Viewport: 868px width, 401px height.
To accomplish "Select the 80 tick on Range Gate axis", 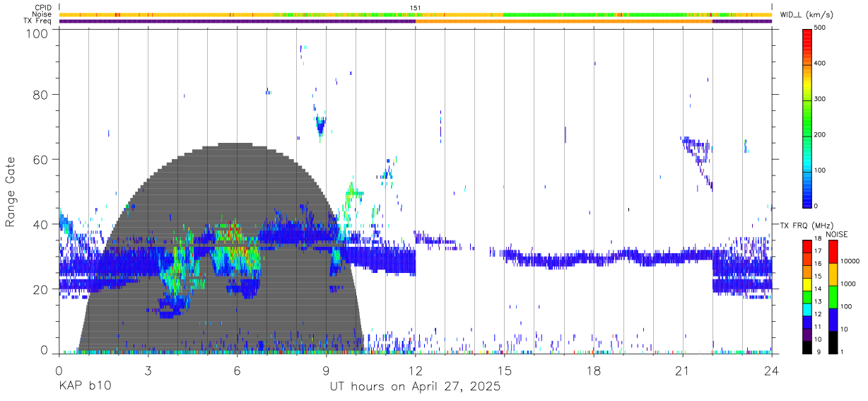I will click(x=41, y=94).
